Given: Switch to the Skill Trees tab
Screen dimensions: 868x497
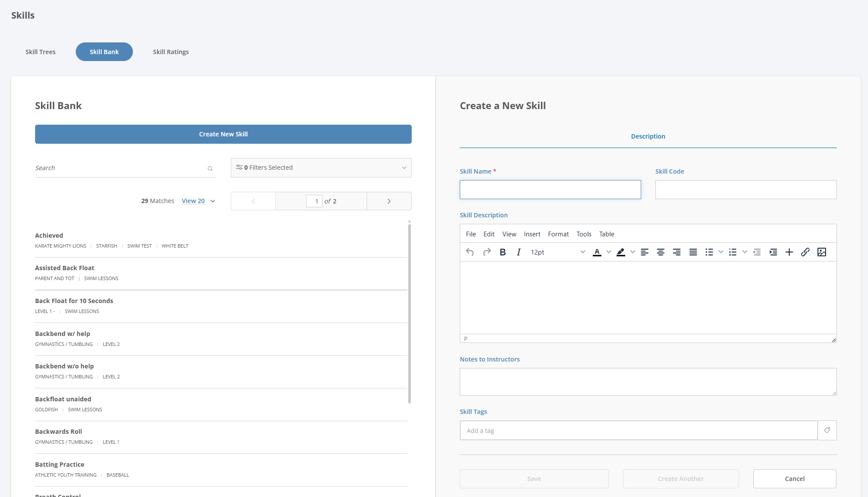Looking at the screenshot, I should pos(40,52).
